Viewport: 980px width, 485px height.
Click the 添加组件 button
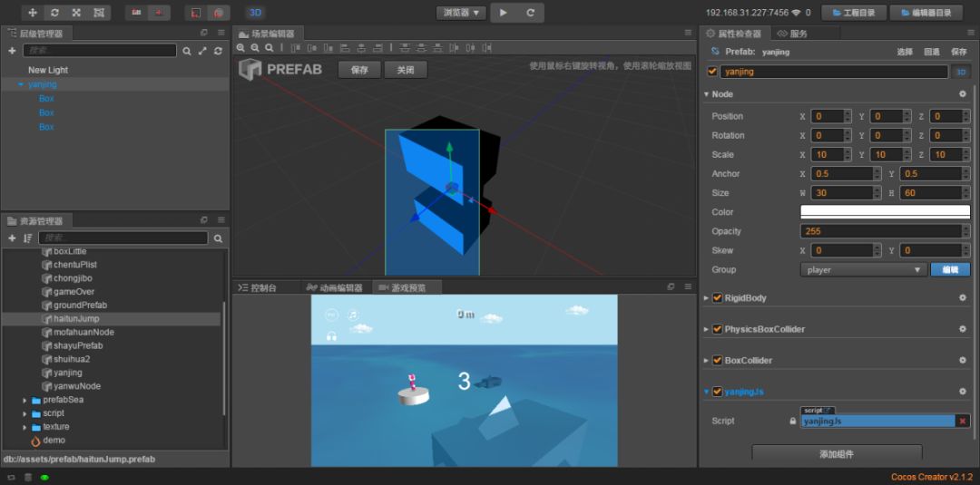[837, 454]
